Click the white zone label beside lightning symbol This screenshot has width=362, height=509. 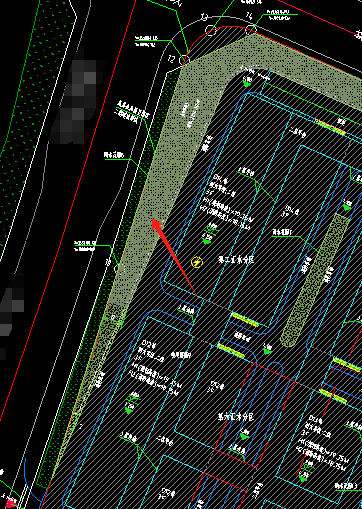pyautogui.click(x=236, y=260)
